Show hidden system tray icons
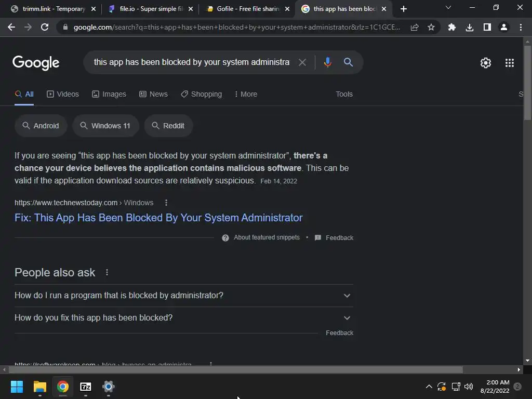 pyautogui.click(x=429, y=387)
